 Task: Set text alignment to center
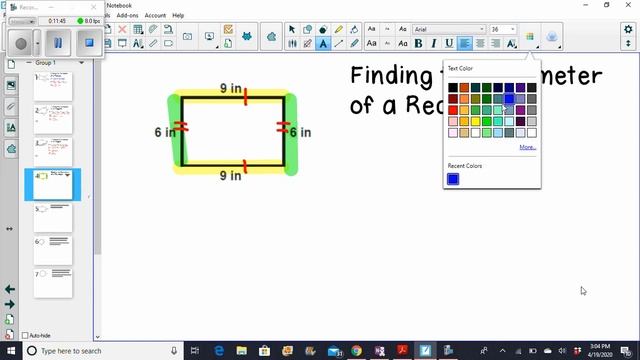(x=480, y=43)
